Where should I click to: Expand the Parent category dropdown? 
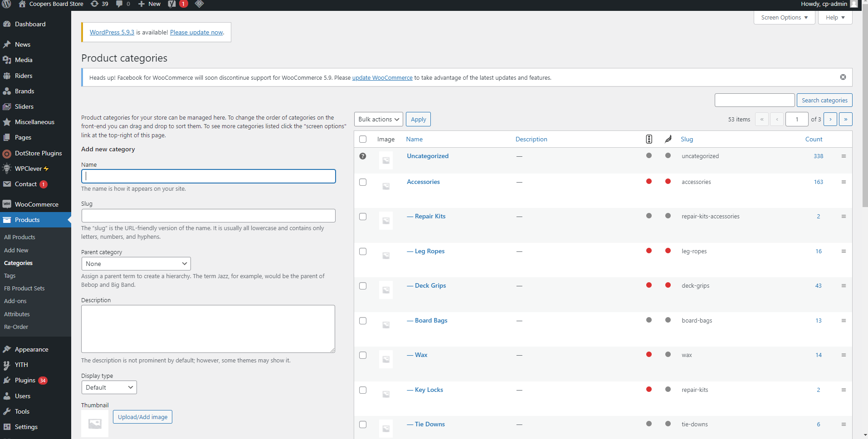(x=136, y=264)
